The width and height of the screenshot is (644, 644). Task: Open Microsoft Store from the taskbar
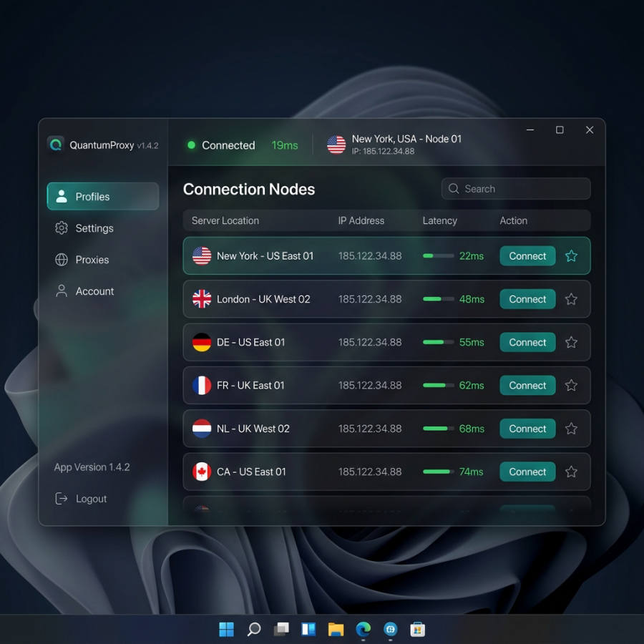(x=417, y=629)
